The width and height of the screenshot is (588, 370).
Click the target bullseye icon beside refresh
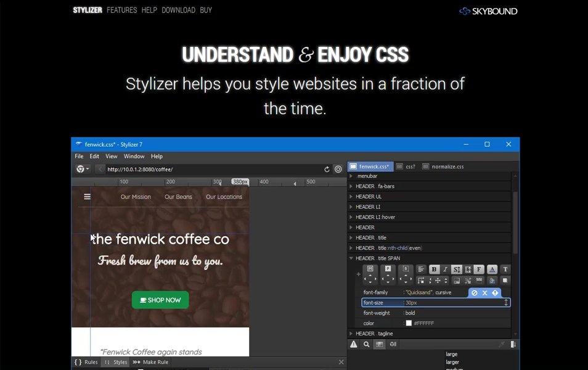[338, 169]
